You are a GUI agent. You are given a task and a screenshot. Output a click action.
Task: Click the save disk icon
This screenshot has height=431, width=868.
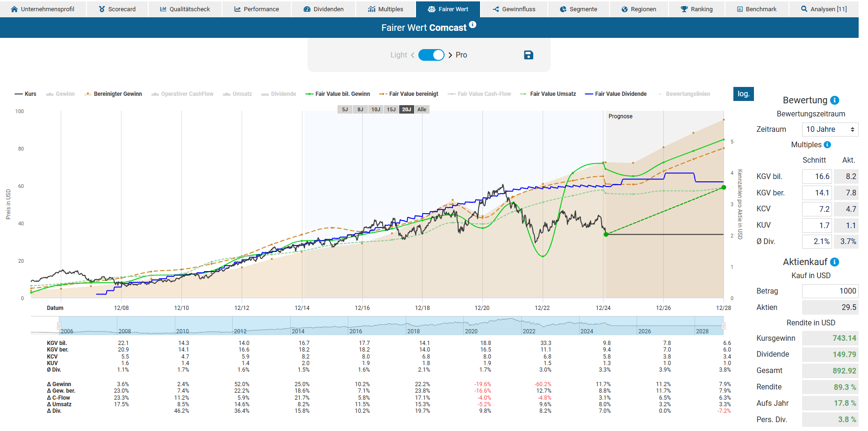tap(528, 55)
